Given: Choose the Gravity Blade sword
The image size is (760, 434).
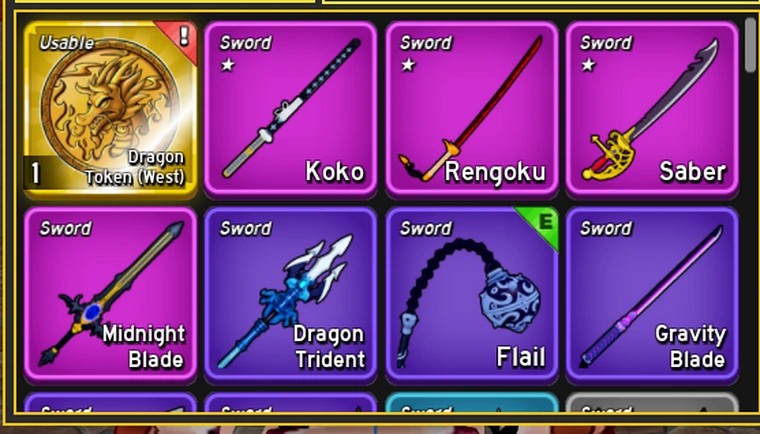Looking at the screenshot, I should coord(652,295).
